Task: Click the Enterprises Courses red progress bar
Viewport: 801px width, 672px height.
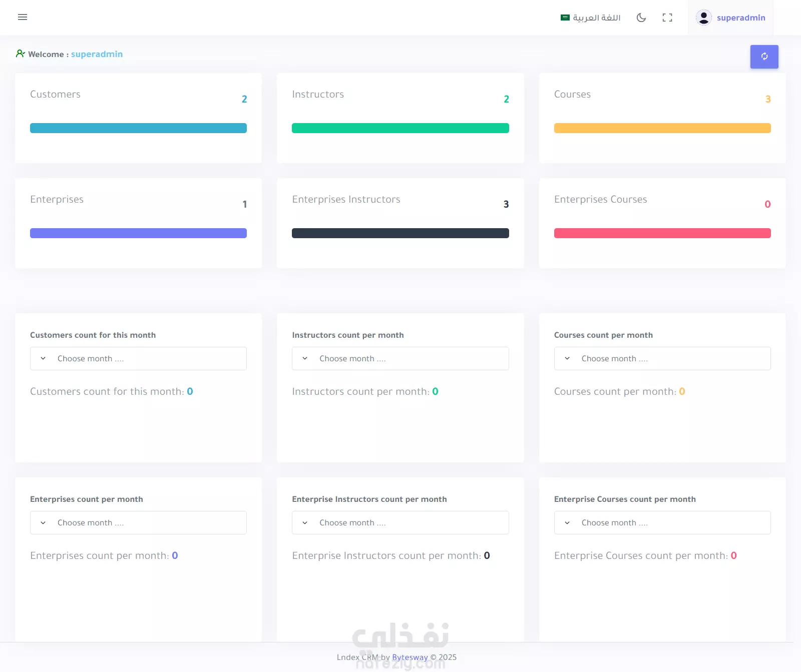Action: 662,233
